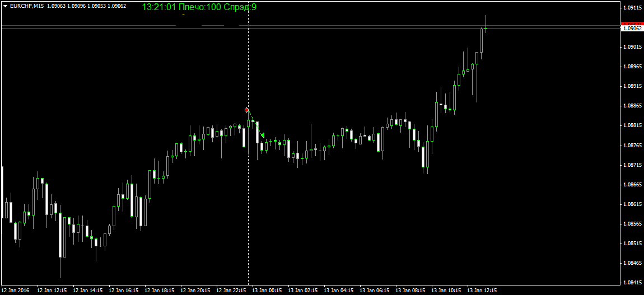The height and width of the screenshot is (295, 644).
Task: Click the 1.08665 price scale label
Action: (633, 185)
